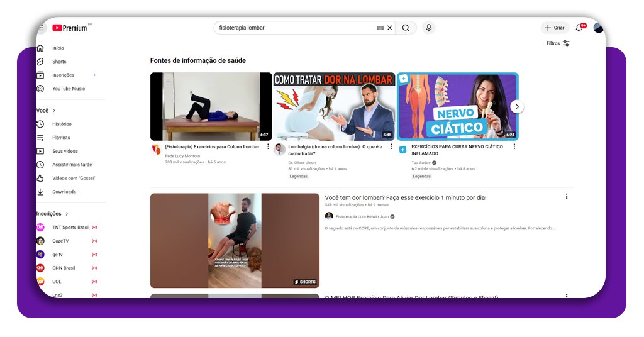
Task: Open TNT Sports Brasil channel
Action: [70, 228]
